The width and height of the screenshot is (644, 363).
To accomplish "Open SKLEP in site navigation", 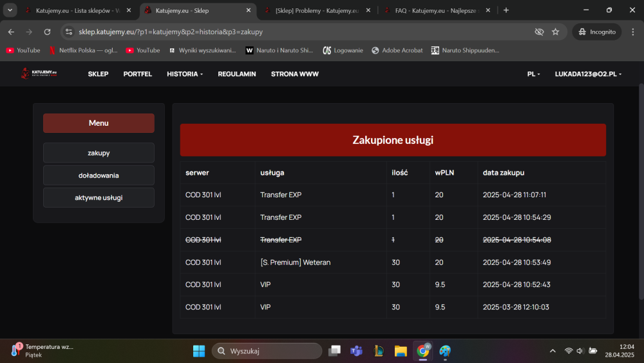I will coord(98,74).
